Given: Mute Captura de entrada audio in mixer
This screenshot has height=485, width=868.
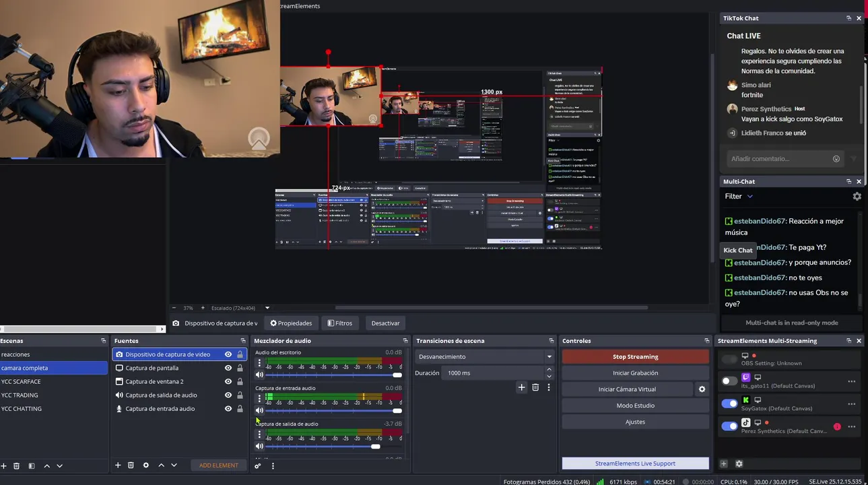Looking at the screenshot, I should [259, 410].
